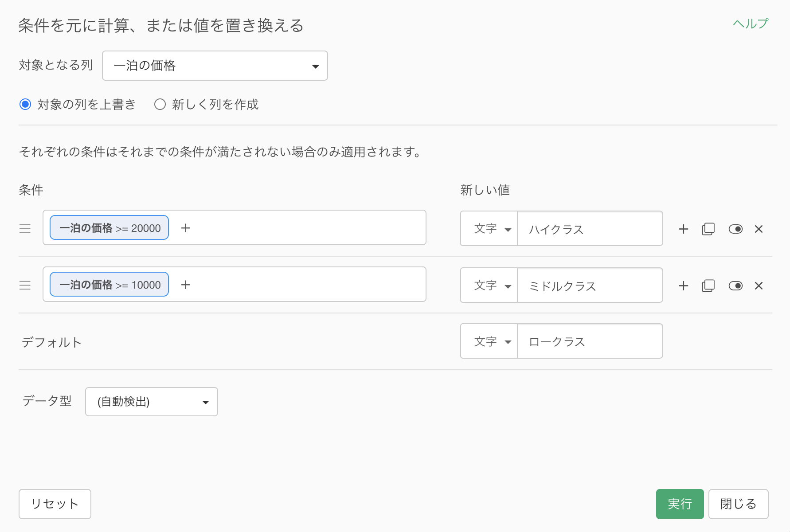Click the ロークラス default value field

590,341
